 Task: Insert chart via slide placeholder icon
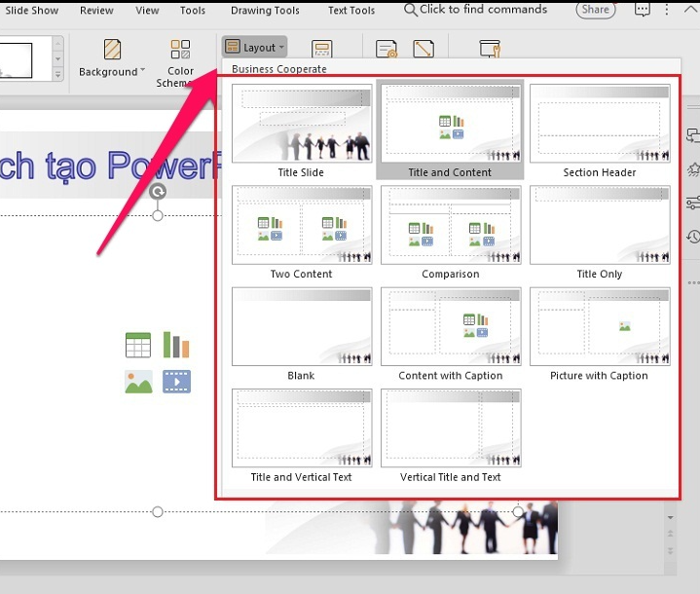(176, 345)
